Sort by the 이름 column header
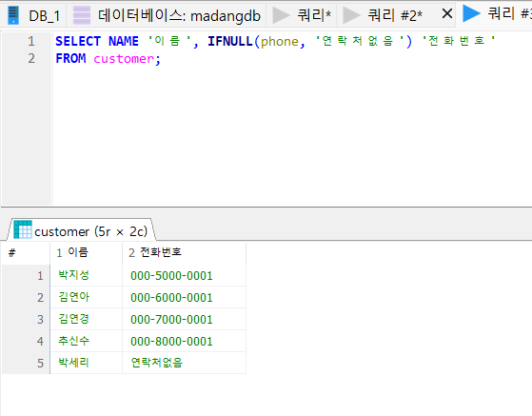The image size is (532, 416). 86,252
